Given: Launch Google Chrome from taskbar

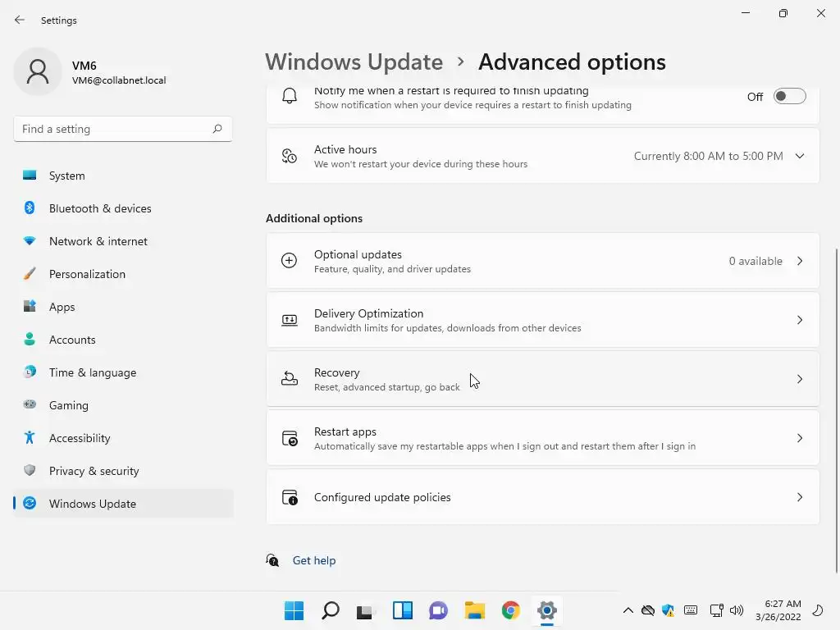Looking at the screenshot, I should click(x=510, y=610).
